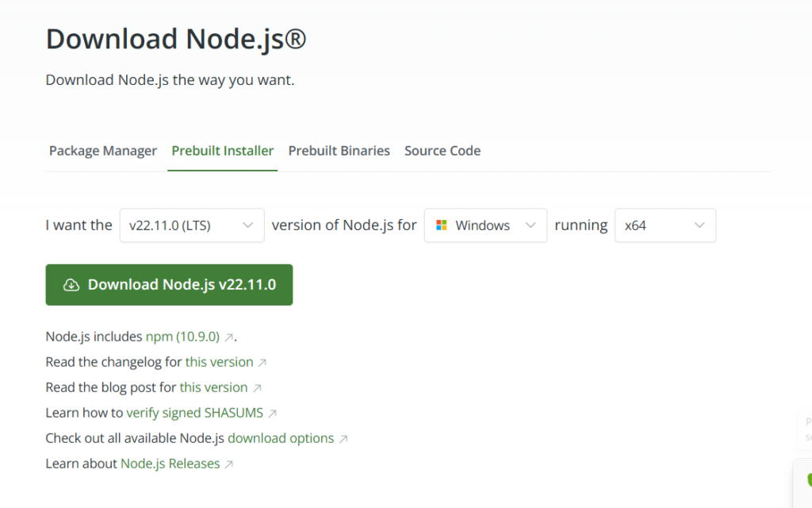
Task: Follow the npm (10.9.0) link
Action: 183,337
